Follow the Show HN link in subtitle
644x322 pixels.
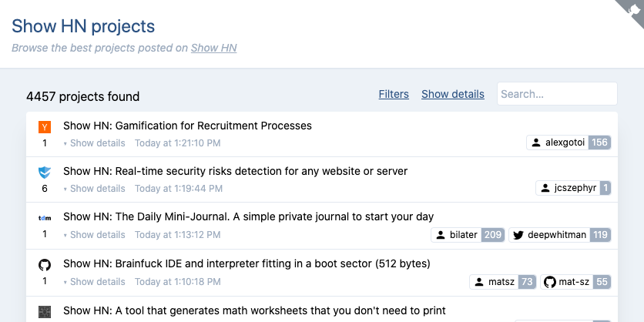click(x=213, y=48)
